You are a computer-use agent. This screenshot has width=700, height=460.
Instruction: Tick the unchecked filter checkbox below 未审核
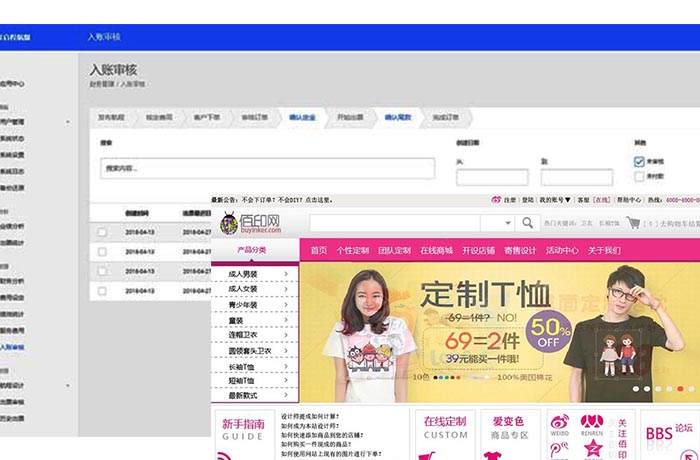click(x=639, y=175)
